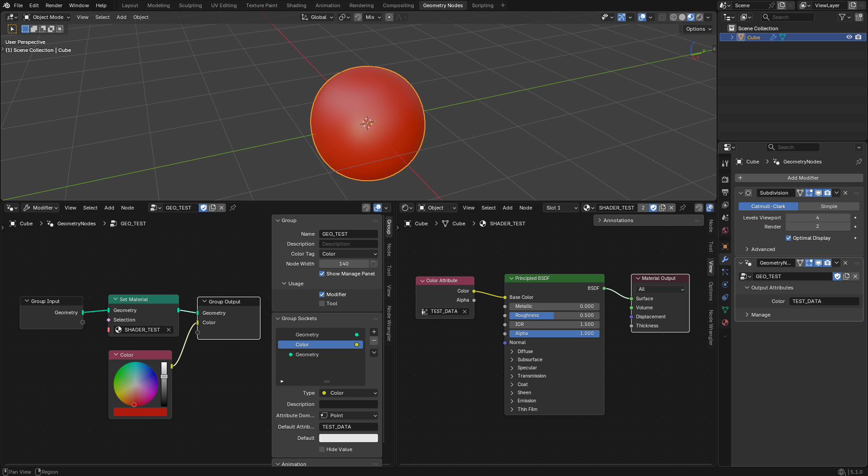Open the Attribute Domain Point dropdown

tap(348, 415)
